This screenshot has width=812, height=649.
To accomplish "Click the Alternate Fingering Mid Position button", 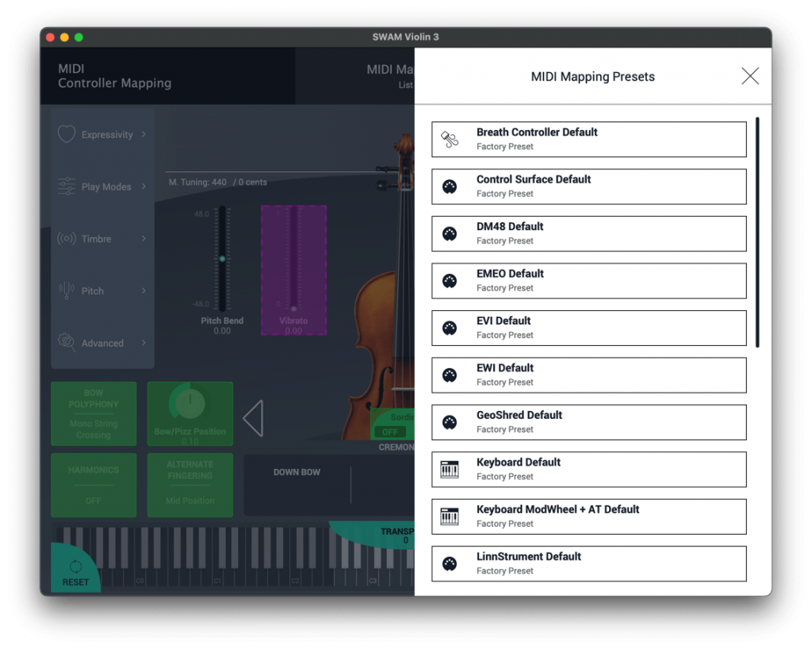I will pos(190,485).
